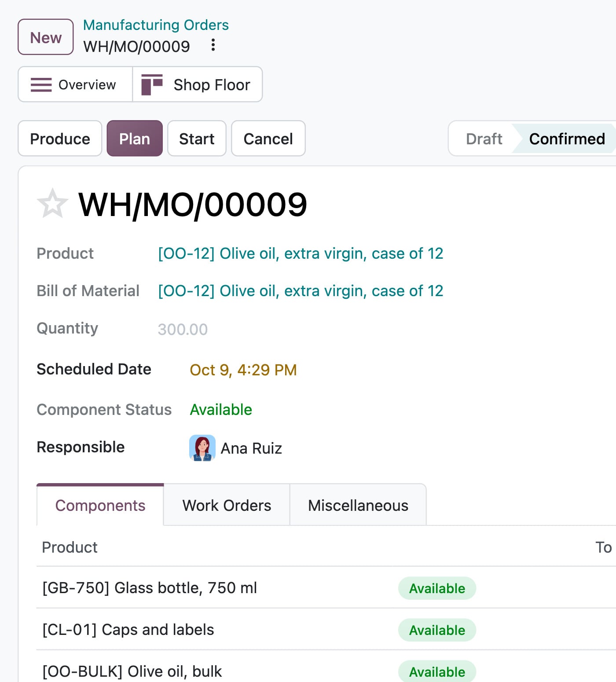This screenshot has height=682, width=616.
Task: Open the Shop Floor view
Action: click(x=198, y=84)
